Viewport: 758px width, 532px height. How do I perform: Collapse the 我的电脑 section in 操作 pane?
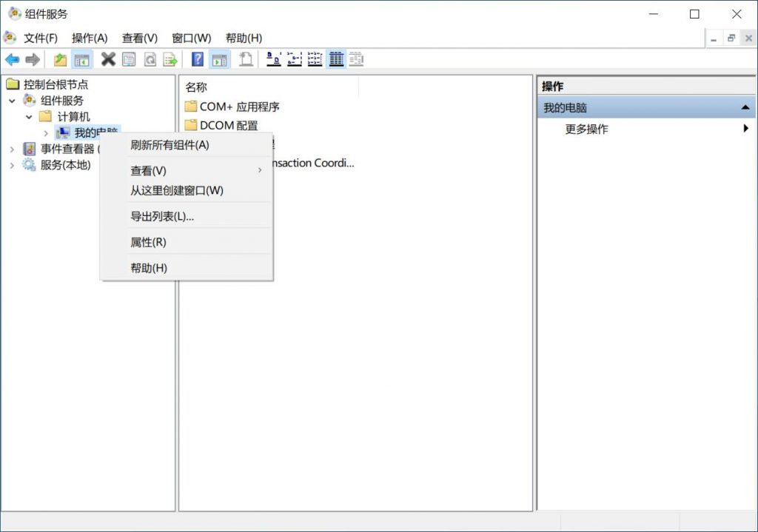745,107
